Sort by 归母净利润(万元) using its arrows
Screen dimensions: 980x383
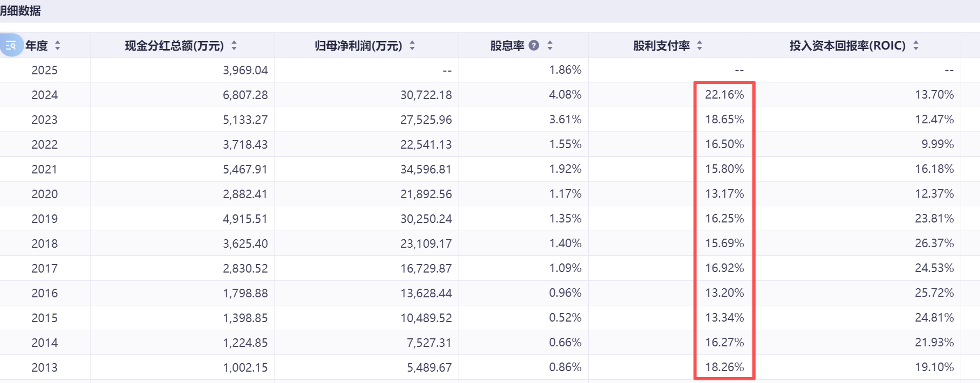coord(412,46)
